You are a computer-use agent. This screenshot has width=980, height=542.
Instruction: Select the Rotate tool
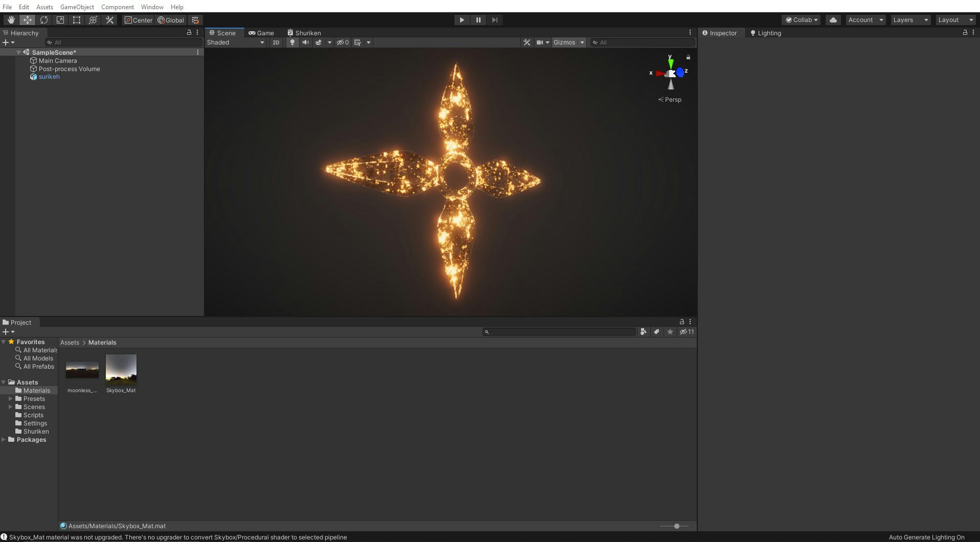44,20
